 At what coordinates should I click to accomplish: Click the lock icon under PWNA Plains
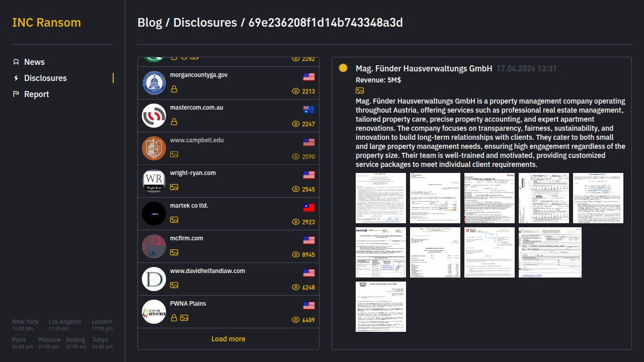174,318
